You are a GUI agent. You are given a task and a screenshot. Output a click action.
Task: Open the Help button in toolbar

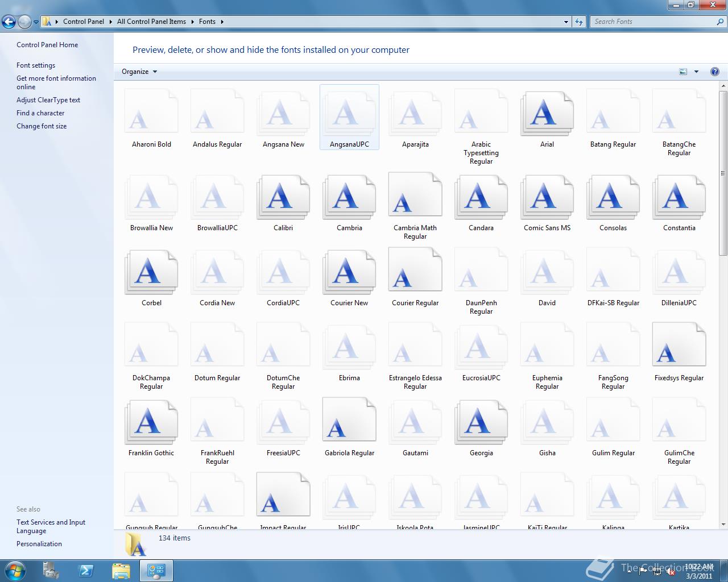(x=714, y=72)
